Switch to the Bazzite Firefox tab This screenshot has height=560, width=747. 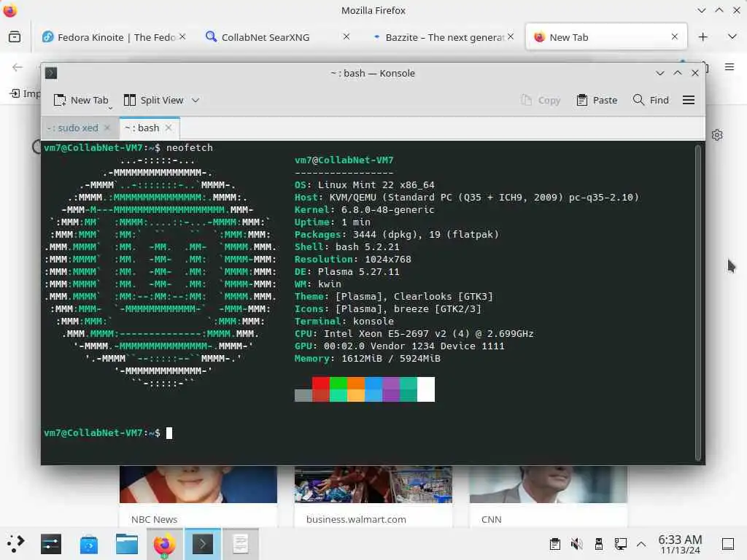pos(438,37)
